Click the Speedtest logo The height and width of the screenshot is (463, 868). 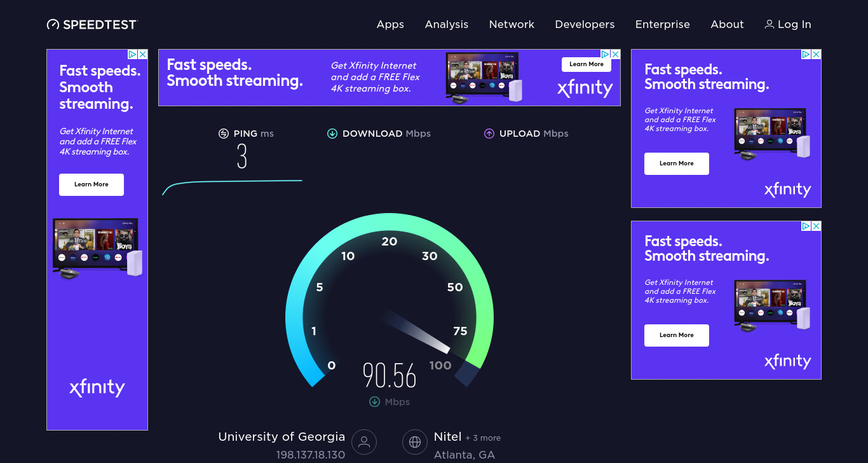92,25
